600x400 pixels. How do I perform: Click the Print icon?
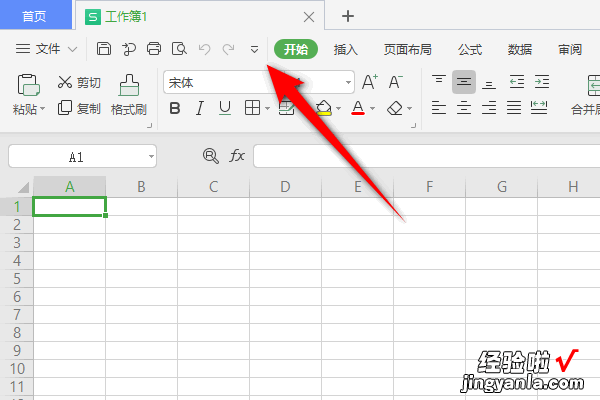(x=154, y=49)
